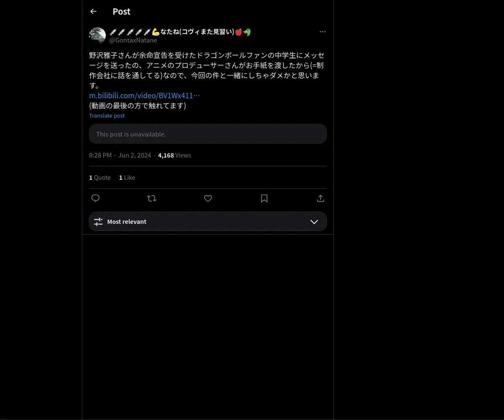Click the reply speech bubble icon
Viewport: 504px width, 420px height.
tap(95, 198)
